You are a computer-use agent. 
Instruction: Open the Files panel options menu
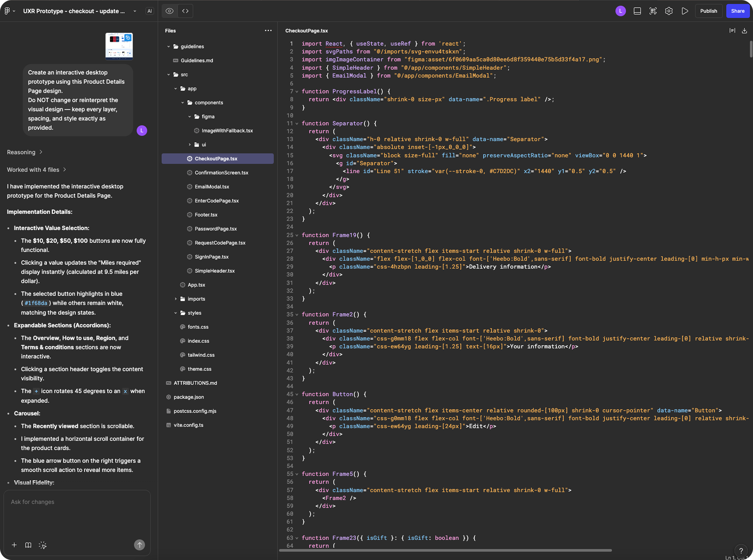(268, 30)
